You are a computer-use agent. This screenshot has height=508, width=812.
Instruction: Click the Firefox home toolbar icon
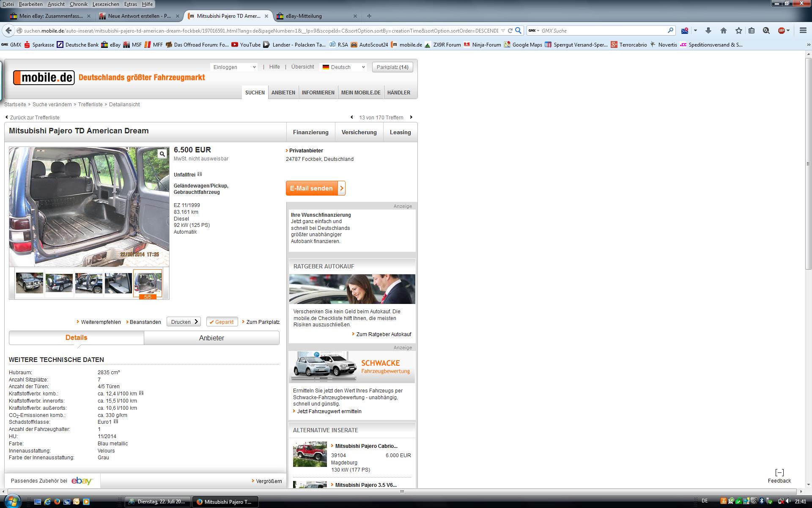click(x=724, y=30)
